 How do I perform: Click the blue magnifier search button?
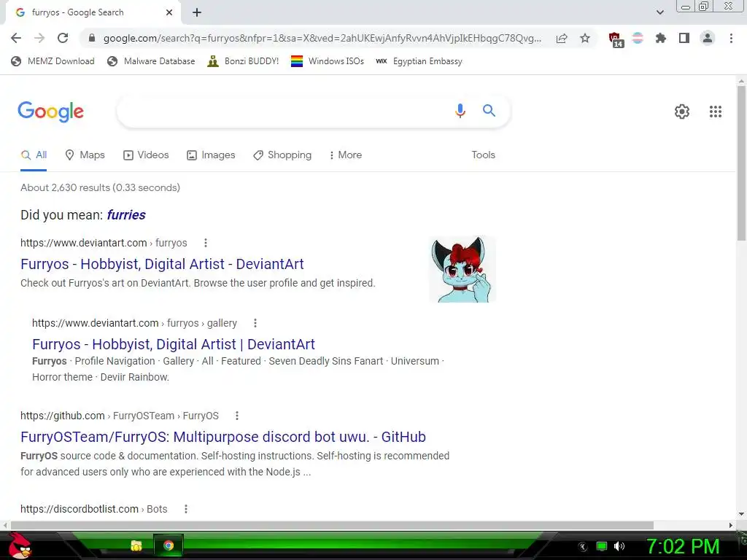[x=489, y=111]
